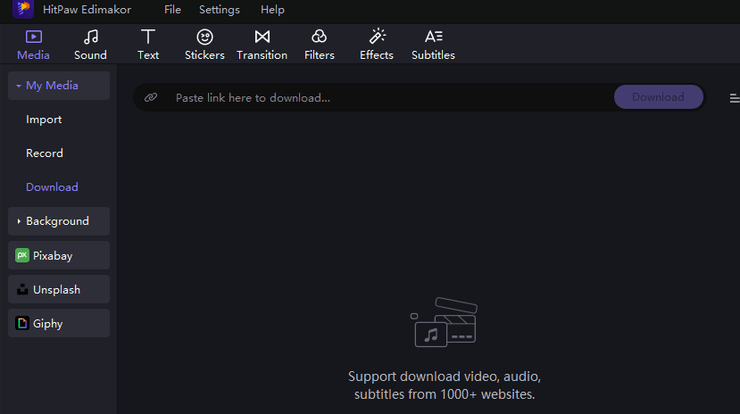Expand the Background section
This screenshot has height=414, width=740.
pos(58,221)
